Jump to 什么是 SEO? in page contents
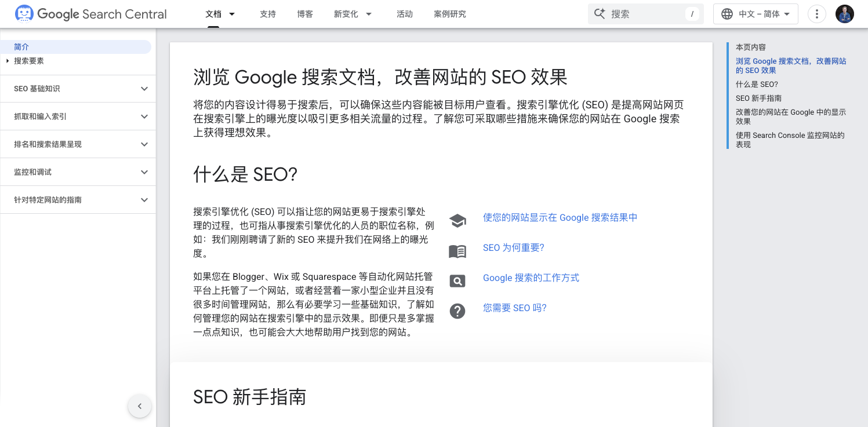This screenshot has width=868, height=427. tap(757, 84)
